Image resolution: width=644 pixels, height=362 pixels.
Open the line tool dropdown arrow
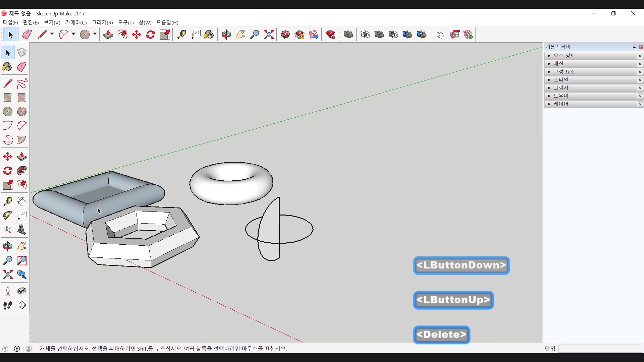click(x=52, y=34)
